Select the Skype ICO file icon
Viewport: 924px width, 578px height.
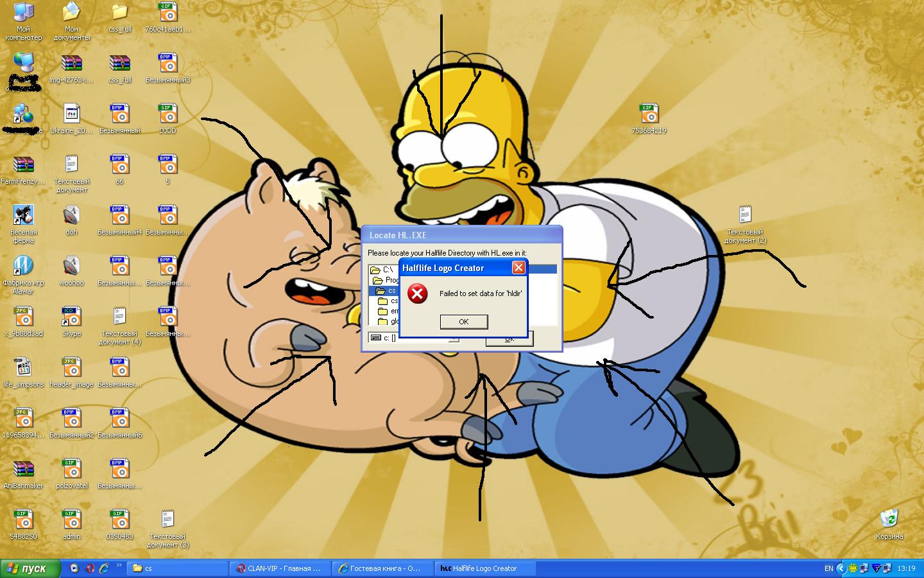point(71,322)
